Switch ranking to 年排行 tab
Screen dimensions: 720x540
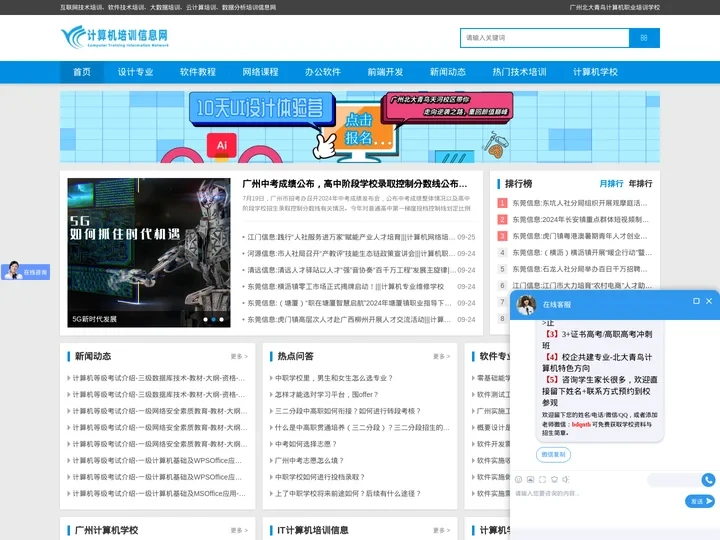[x=641, y=184]
